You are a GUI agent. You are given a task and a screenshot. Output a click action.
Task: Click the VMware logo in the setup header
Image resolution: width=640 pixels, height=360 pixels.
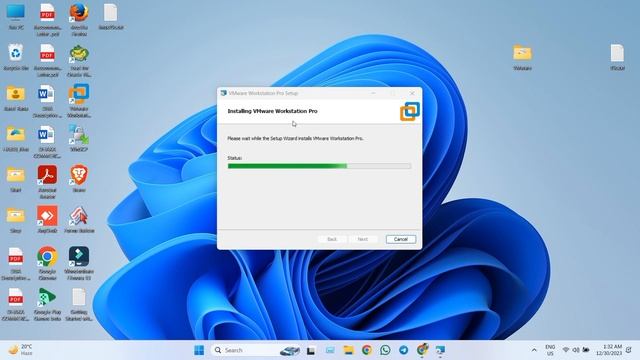[x=410, y=111]
